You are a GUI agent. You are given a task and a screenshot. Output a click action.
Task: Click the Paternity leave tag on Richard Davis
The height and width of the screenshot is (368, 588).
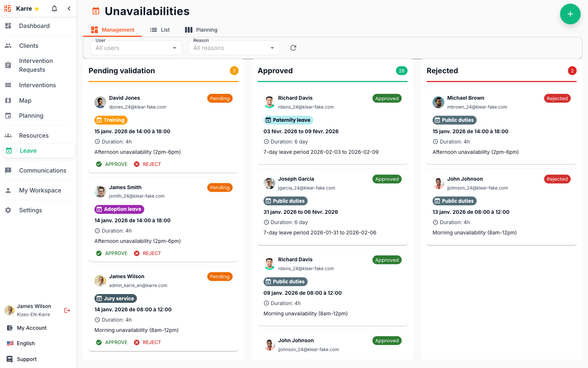click(x=288, y=120)
